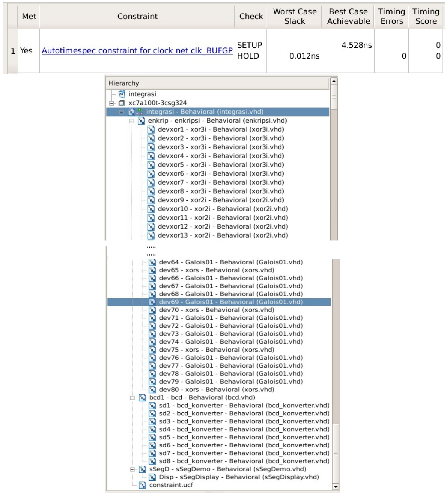The width and height of the screenshot is (448, 496).
Task: Click the integrasi project icon
Action: (122, 94)
